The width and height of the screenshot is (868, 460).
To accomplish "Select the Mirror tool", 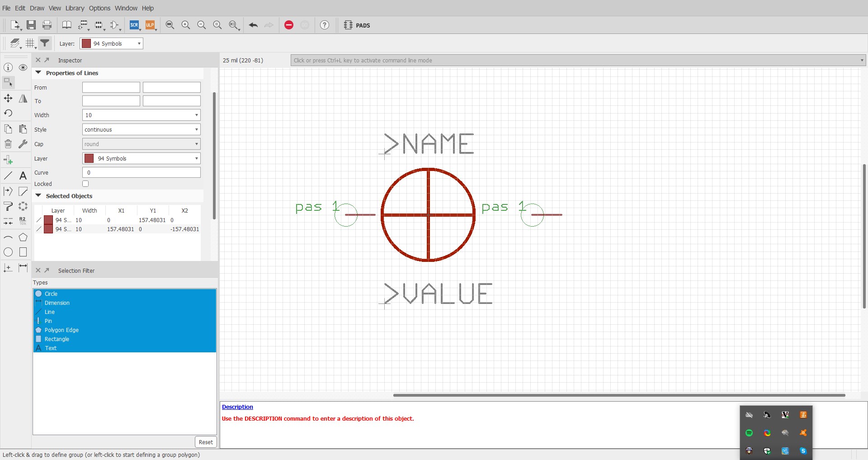I will click(x=23, y=98).
